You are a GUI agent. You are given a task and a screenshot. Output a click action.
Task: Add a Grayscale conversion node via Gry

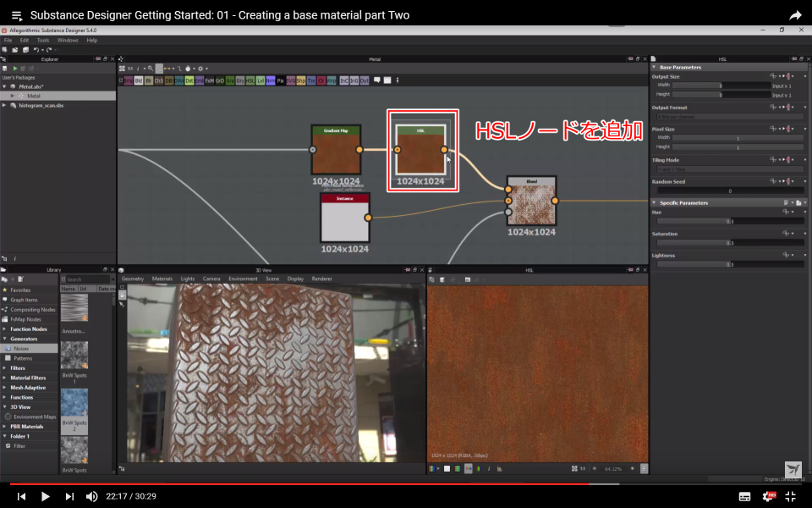tap(240, 81)
